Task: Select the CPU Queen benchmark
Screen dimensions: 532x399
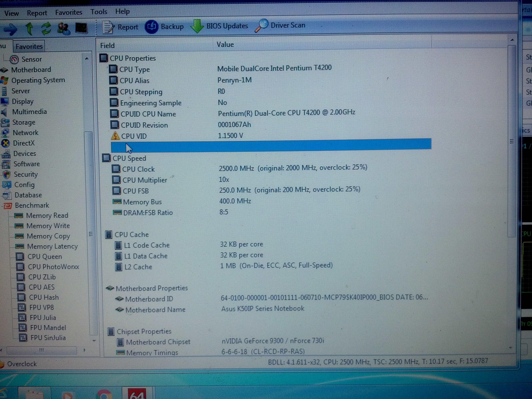Action: tap(45, 257)
